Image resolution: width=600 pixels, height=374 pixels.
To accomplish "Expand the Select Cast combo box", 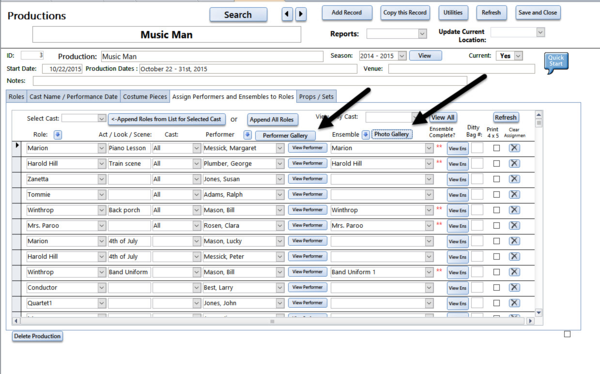I will 101,118.
